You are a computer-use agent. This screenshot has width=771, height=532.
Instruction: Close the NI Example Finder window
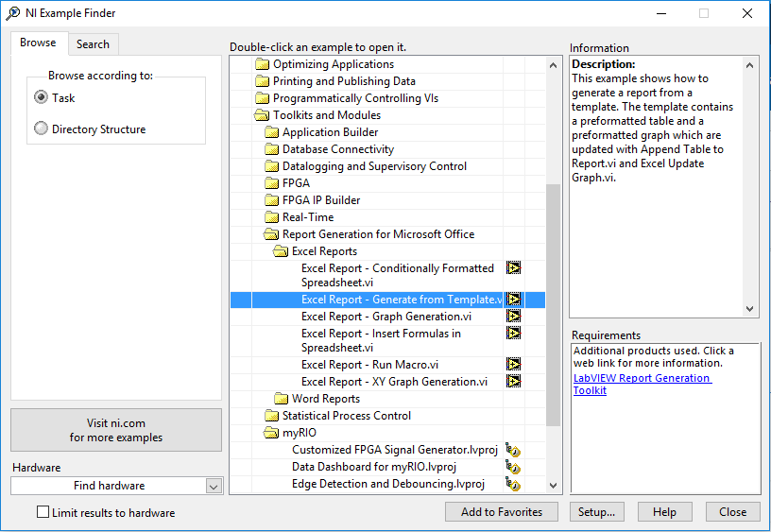746,13
